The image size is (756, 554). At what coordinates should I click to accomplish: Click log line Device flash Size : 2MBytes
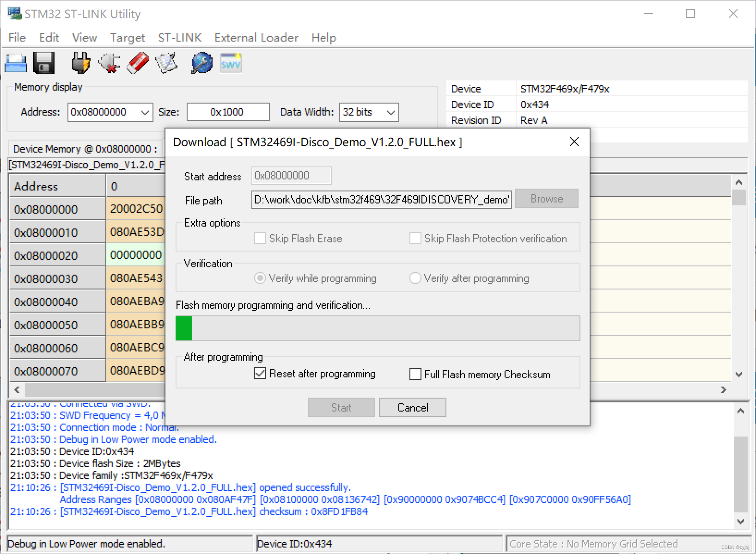click(x=95, y=463)
